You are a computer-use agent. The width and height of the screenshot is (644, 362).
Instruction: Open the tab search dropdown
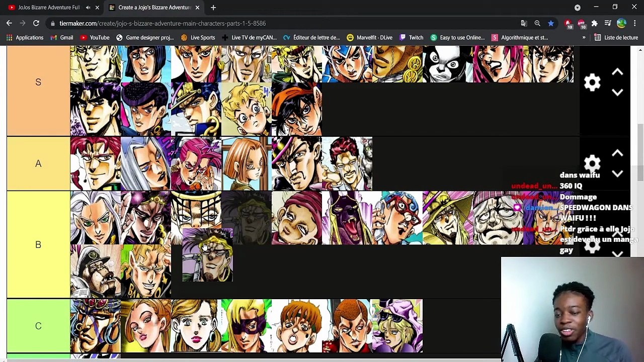pyautogui.click(x=578, y=8)
